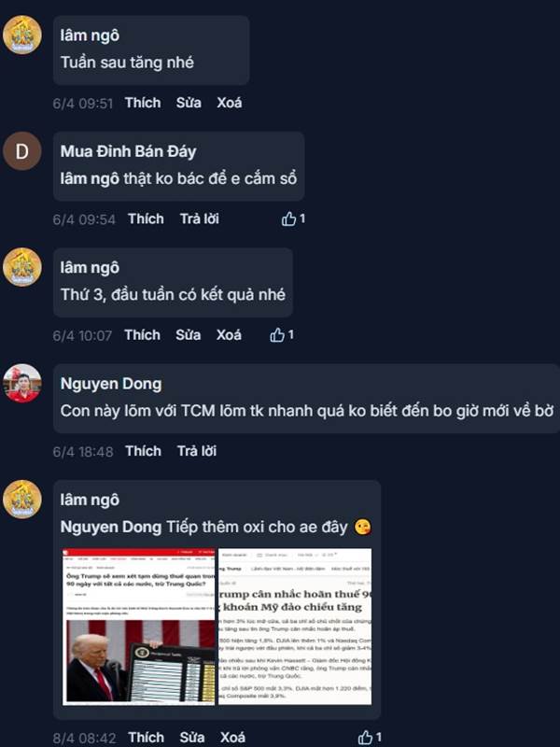The width and height of the screenshot is (560, 747).
Task: Reply to Nguyen Dong's comment with Trả lời
Action: (x=197, y=451)
